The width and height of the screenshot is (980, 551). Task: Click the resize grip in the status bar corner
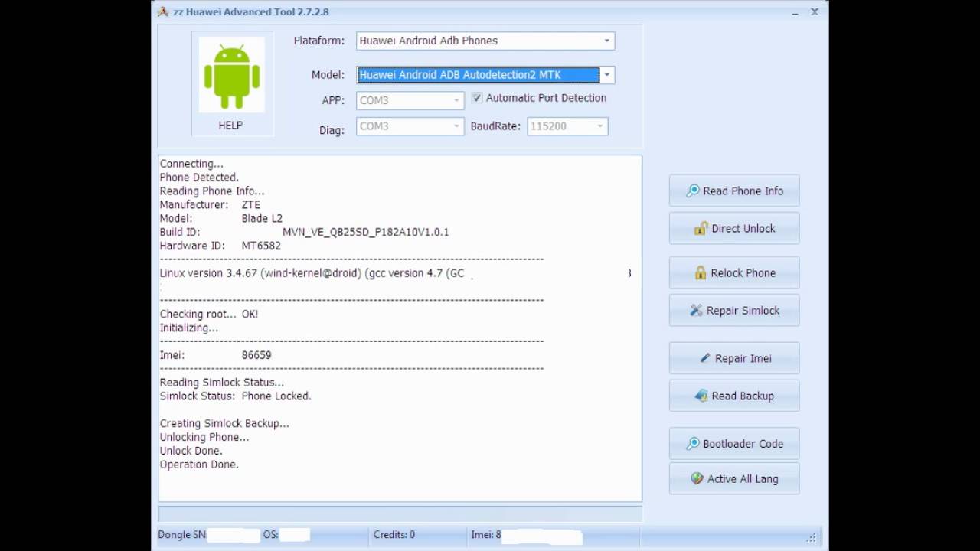(x=812, y=536)
